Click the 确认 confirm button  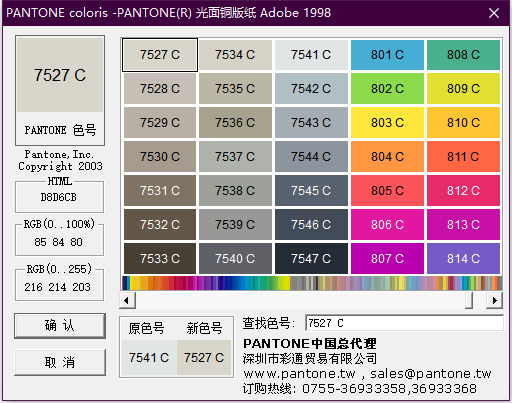pyautogui.click(x=60, y=326)
